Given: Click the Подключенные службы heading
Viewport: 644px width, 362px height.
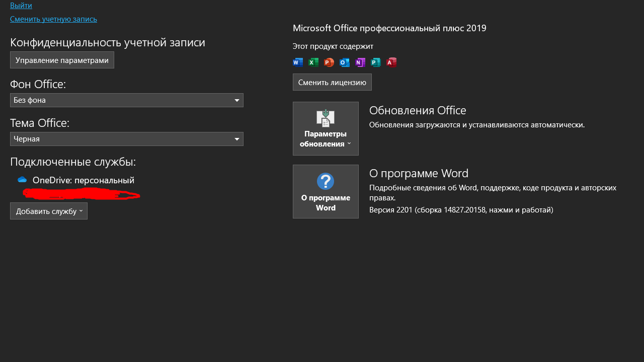Looking at the screenshot, I should [x=73, y=162].
